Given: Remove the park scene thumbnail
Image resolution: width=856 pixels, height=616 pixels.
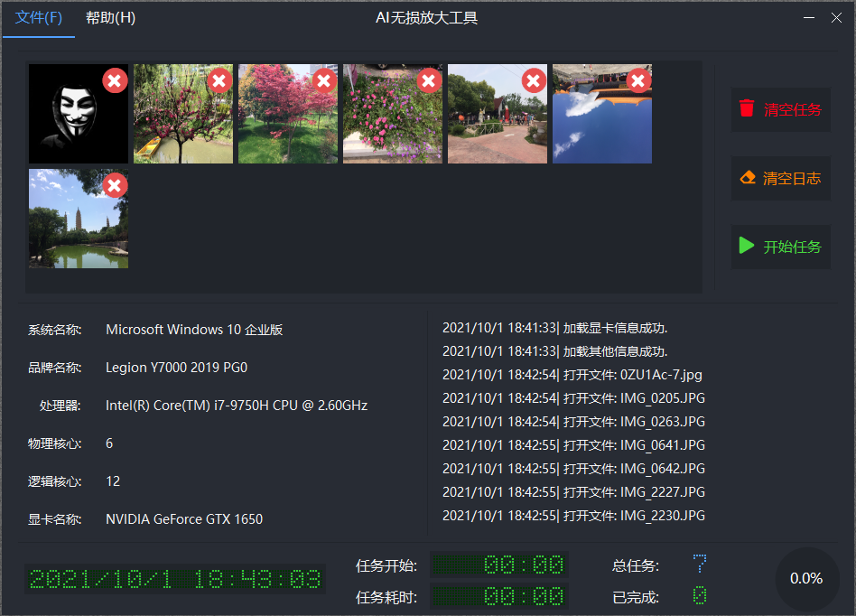Looking at the screenshot, I should [x=534, y=79].
